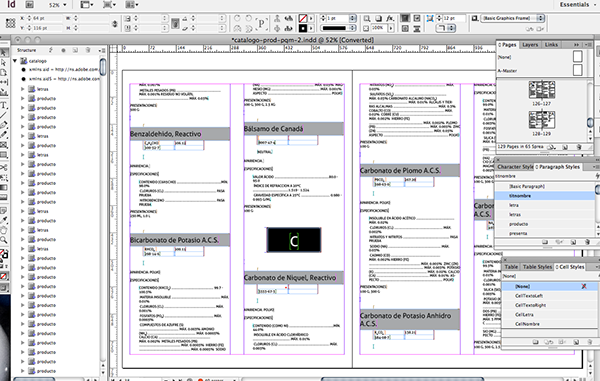Click the black stroke color swatch in control panel

(x=303, y=28)
